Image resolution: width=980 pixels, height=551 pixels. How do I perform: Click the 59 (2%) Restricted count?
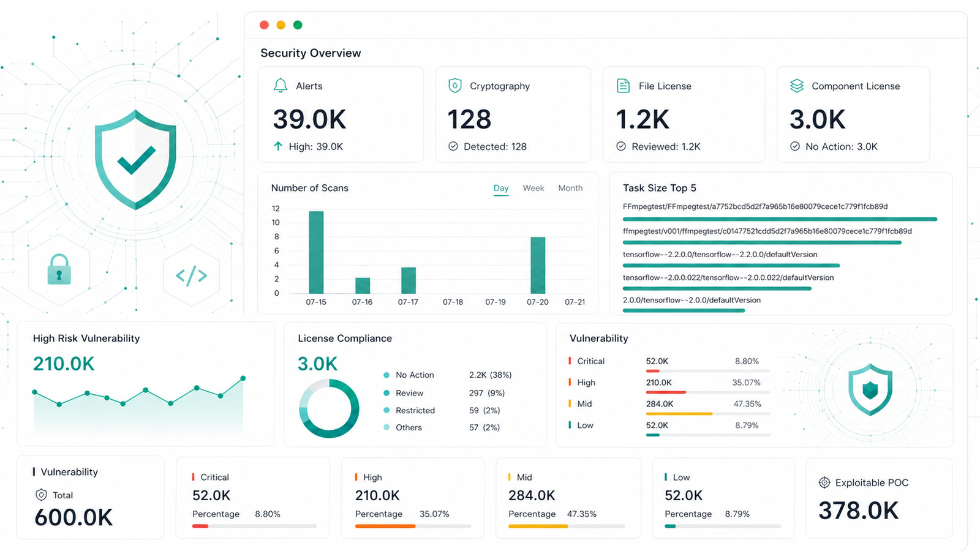484,410
